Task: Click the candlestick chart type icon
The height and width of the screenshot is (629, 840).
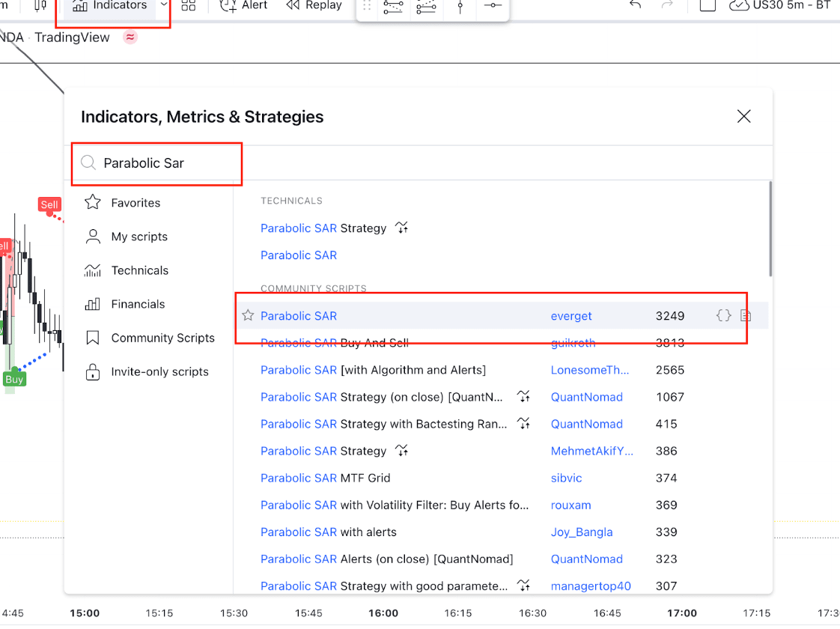Action: tap(40, 6)
